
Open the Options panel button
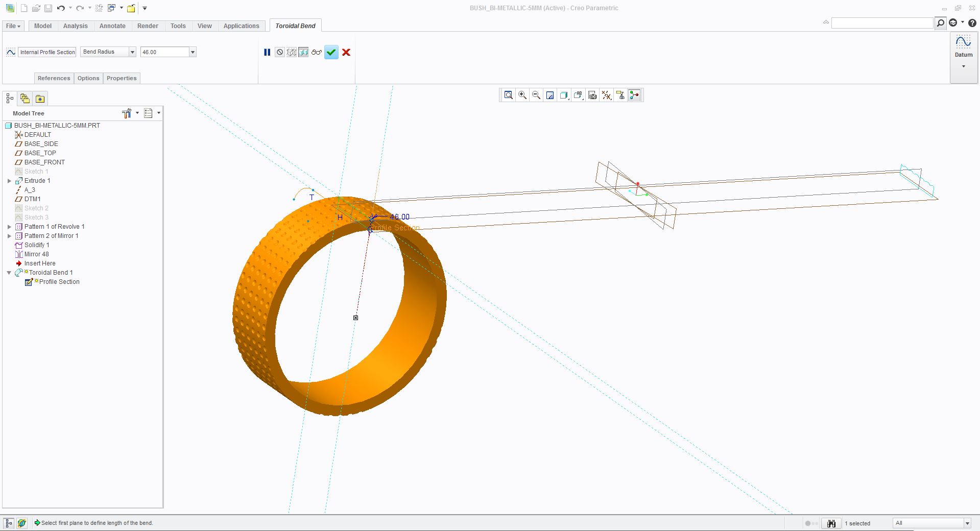pos(88,78)
